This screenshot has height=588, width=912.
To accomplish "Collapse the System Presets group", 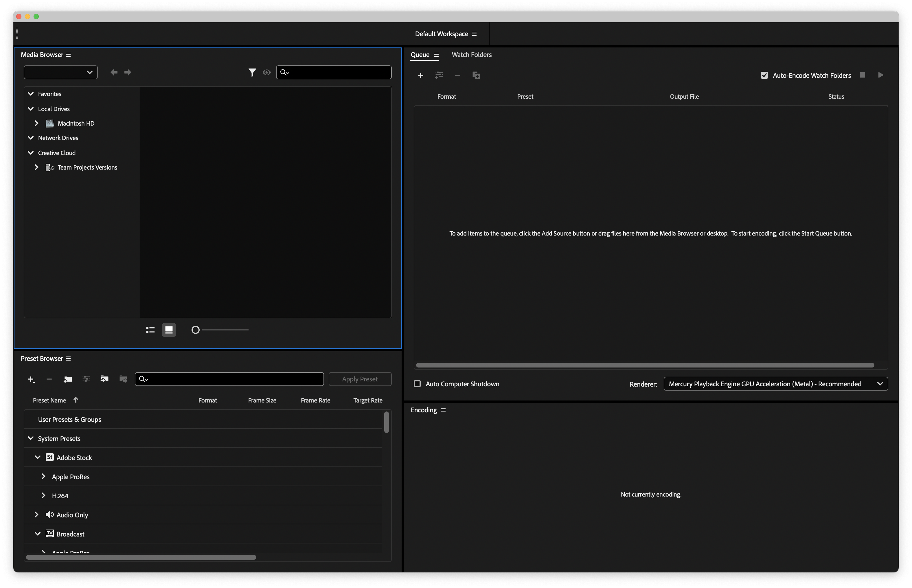I will [x=31, y=438].
